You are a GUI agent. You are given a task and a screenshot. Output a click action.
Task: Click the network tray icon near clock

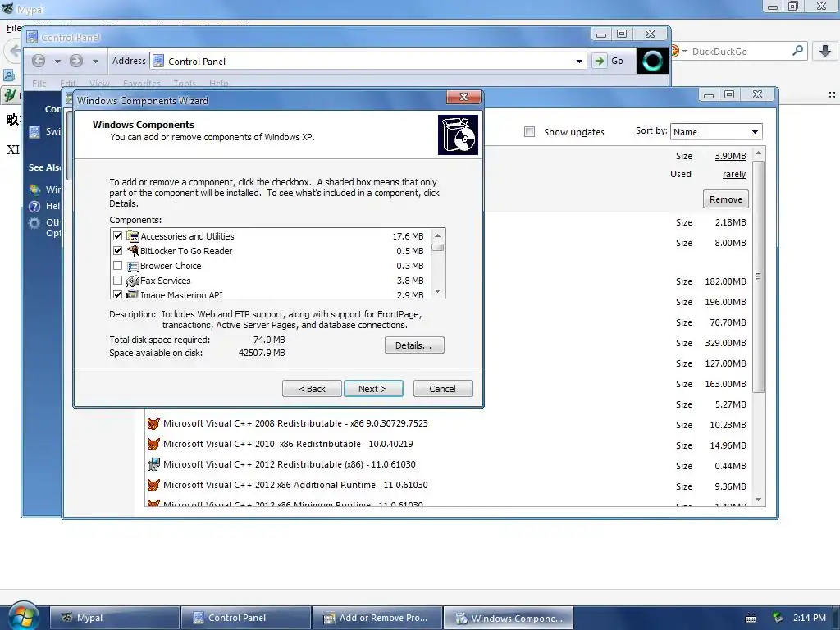[x=778, y=618]
